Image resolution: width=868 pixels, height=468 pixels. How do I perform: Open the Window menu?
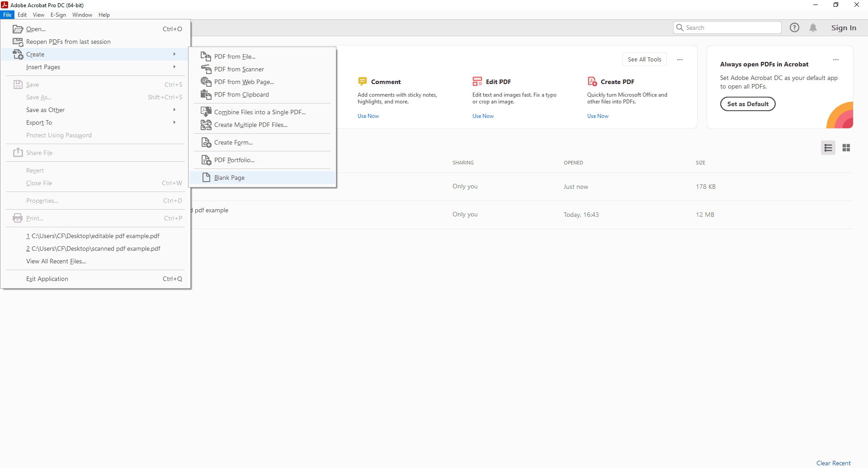[82, 15]
